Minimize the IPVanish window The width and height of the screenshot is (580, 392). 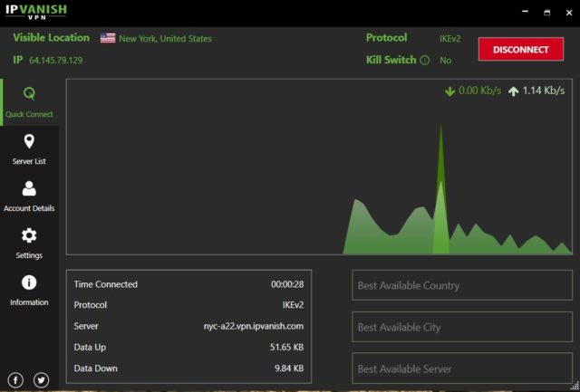pos(525,12)
